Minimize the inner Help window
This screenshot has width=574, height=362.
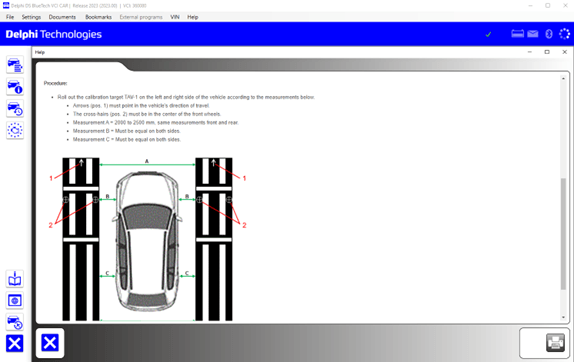click(x=529, y=52)
